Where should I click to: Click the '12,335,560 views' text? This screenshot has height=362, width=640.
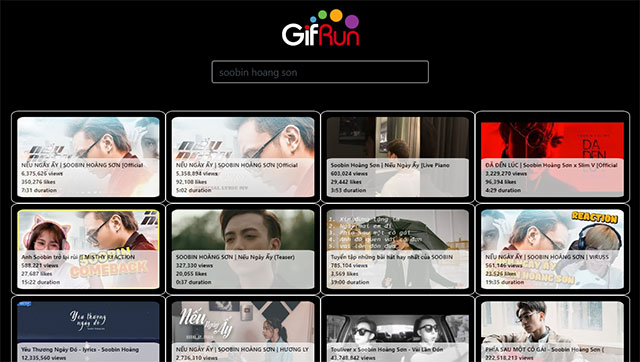[44, 358]
